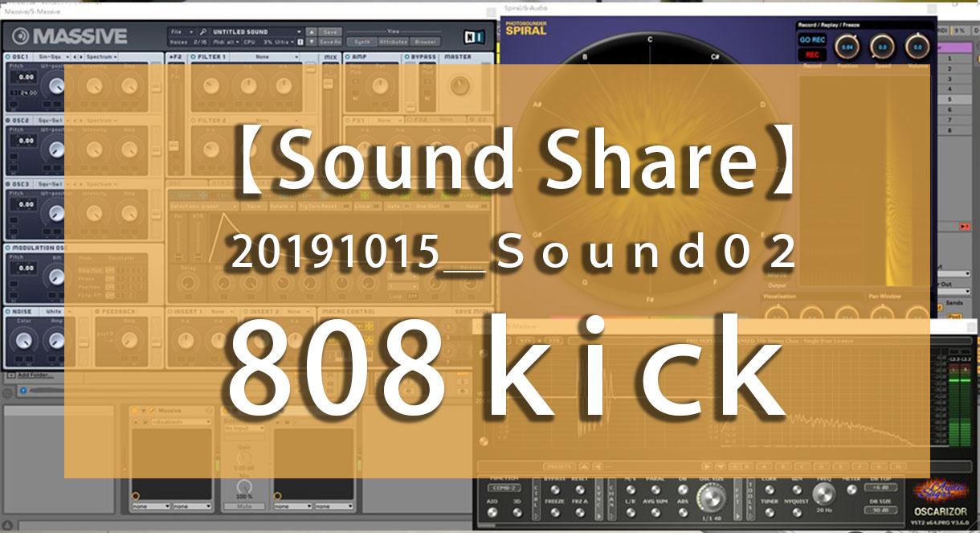Viewport: 980px width, 533px height.
Task: Switch to the Browser view
Action: [x=425, y=42]
